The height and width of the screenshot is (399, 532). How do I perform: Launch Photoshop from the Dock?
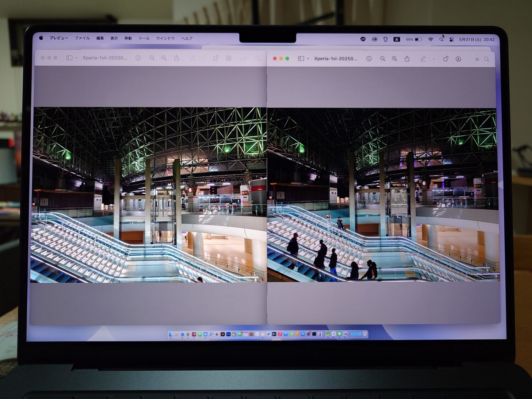[228, 334]
